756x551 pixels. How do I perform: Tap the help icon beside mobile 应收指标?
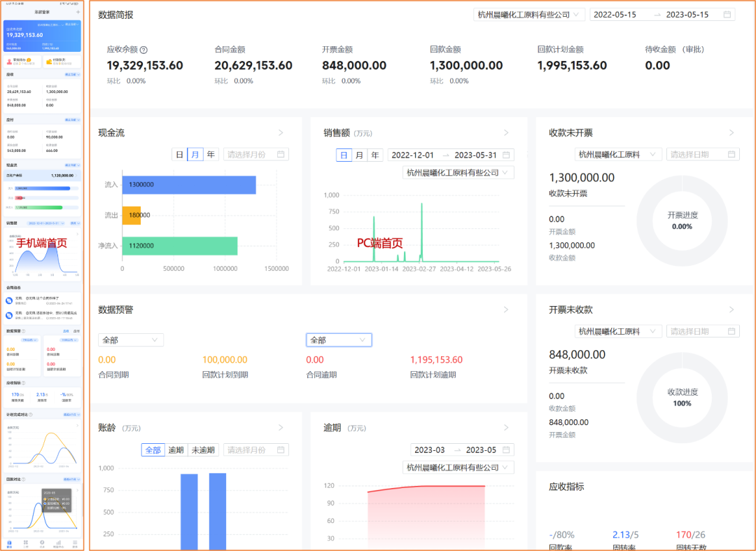[x=24, y=383]
